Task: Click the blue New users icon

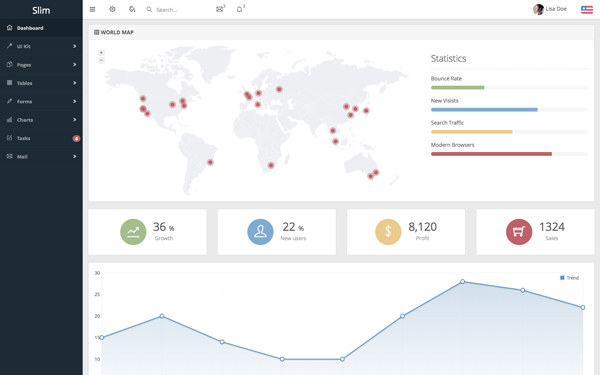Action: point(260,232)
